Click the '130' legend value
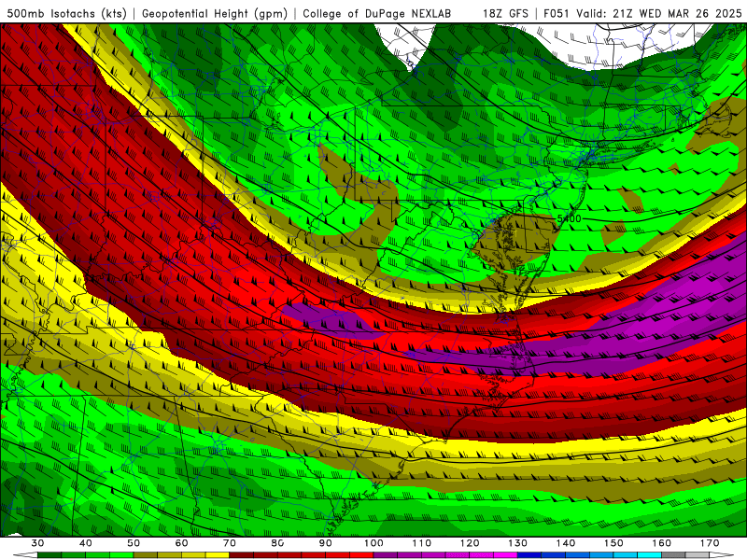The width and height of the screenshot is (747, 560). 518,543
